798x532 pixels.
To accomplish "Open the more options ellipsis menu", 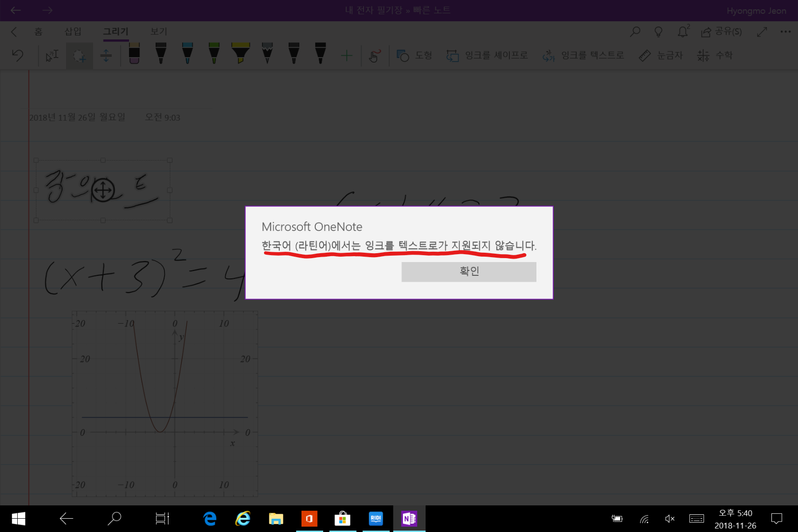I will (786, 32).
